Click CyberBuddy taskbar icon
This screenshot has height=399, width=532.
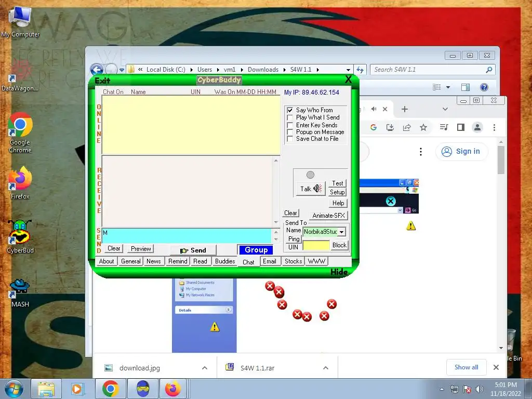(143, 389)
